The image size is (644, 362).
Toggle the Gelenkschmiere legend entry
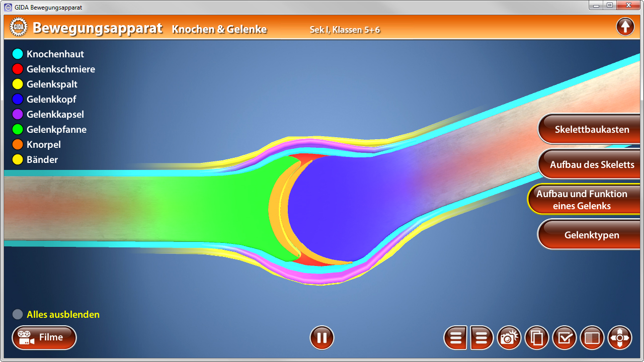[60, 69]
